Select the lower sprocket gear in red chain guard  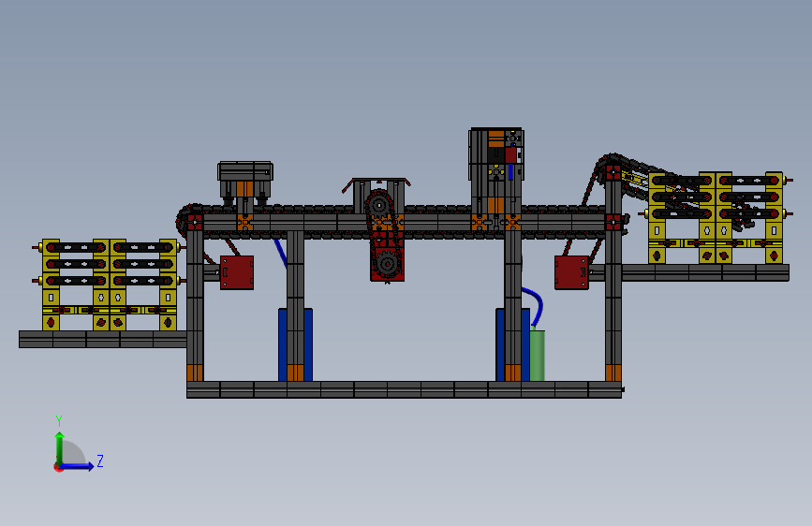pos(387,264)
